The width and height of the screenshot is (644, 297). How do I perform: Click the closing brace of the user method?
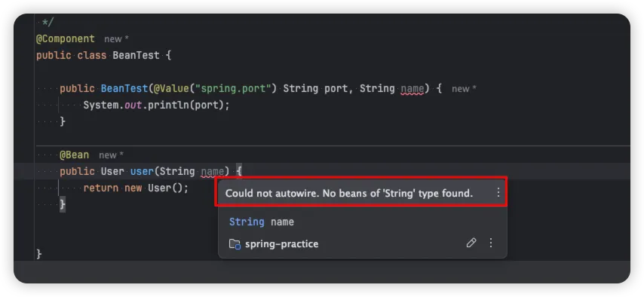click(63, 204)
